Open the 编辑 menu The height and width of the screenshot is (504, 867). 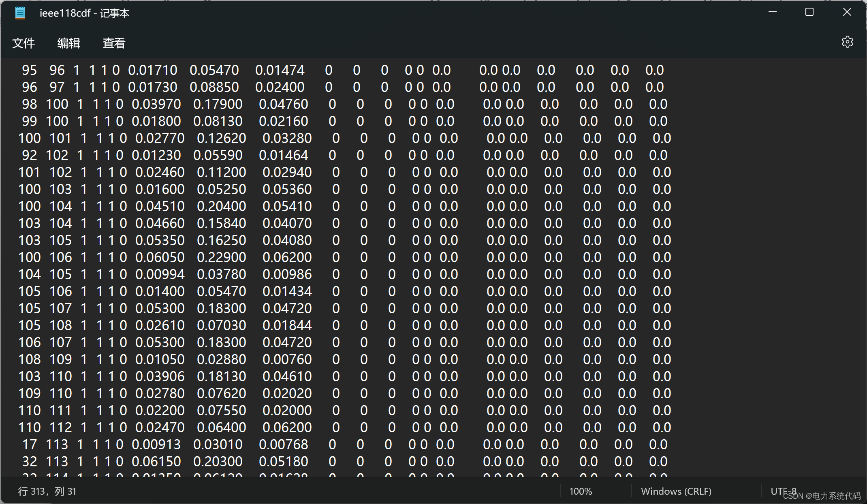tap(68, 43)
